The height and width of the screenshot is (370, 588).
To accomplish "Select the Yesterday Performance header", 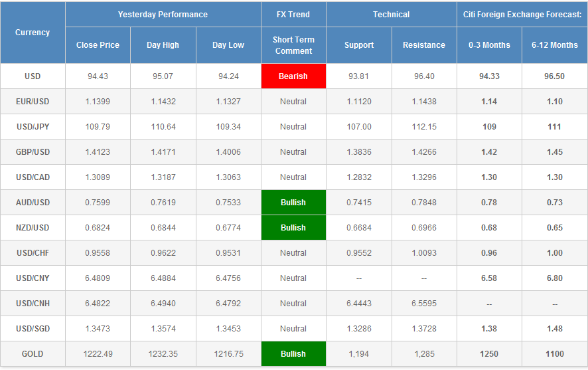I will (163, 15).
